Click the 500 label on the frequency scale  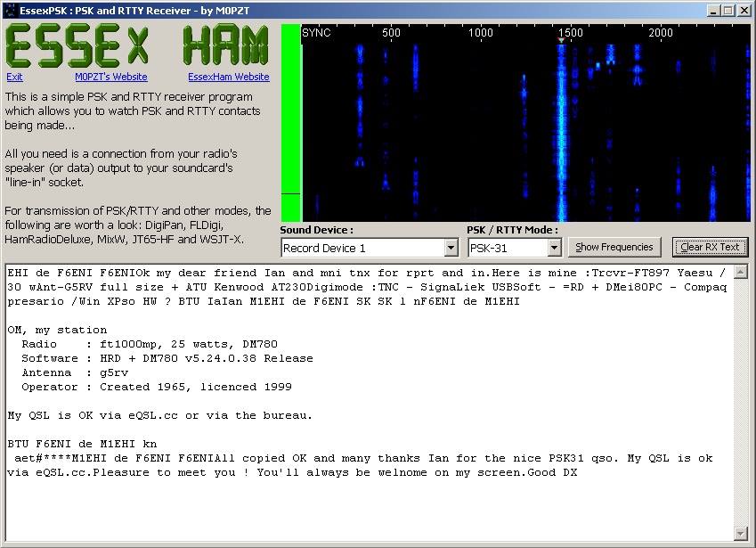(x=391, y=33)
